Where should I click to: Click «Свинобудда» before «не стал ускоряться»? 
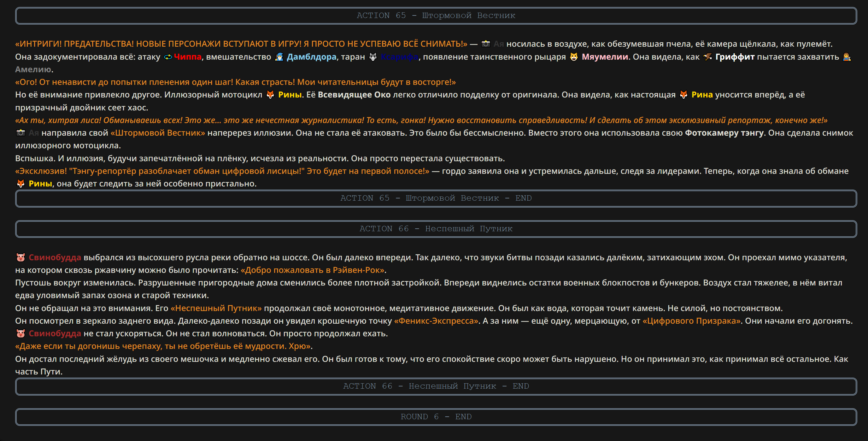(55, 333)
